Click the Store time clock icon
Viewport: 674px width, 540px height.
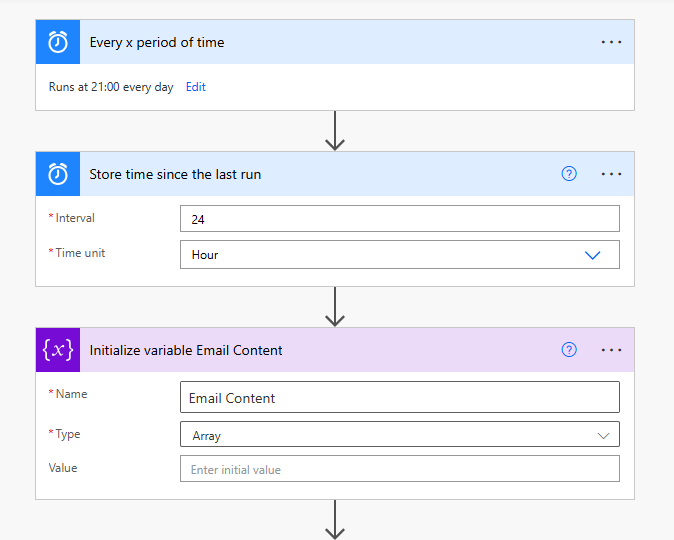click(58, 174)
